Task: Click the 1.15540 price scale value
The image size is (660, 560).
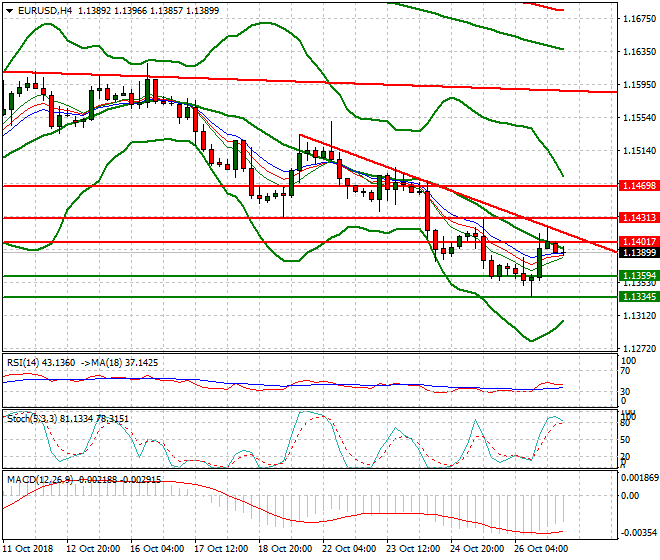Action: tap(639, 117)
